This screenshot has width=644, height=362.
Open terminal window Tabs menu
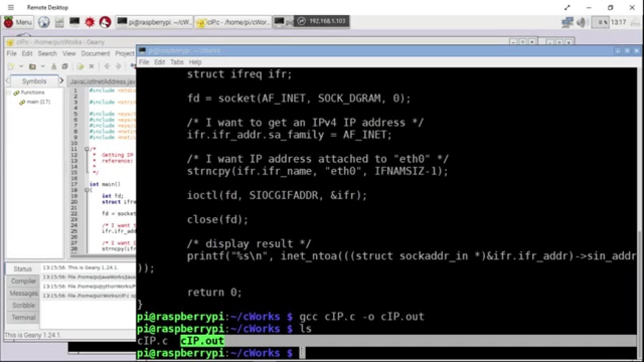click(177, 62)
